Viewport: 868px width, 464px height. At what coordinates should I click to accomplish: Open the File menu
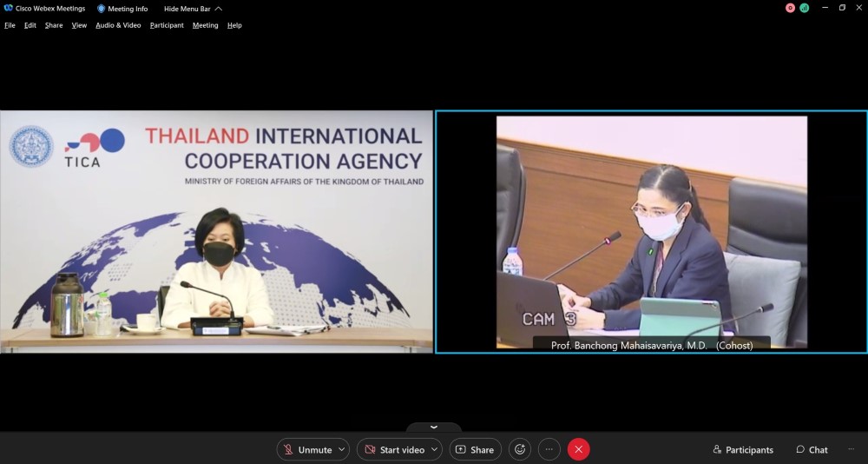(x=10, y=25)
